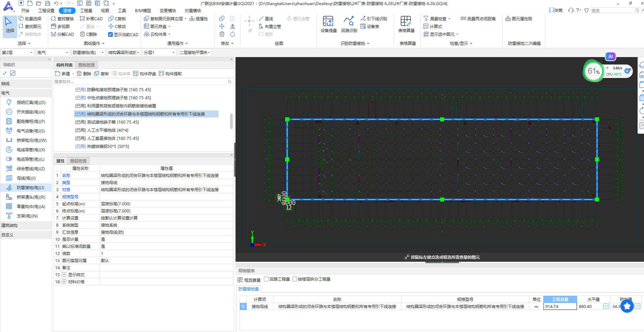Click the component list vertical scrollbar
Image resolution: width=644 pixels, height=332 pixels.
coord(231,121)
